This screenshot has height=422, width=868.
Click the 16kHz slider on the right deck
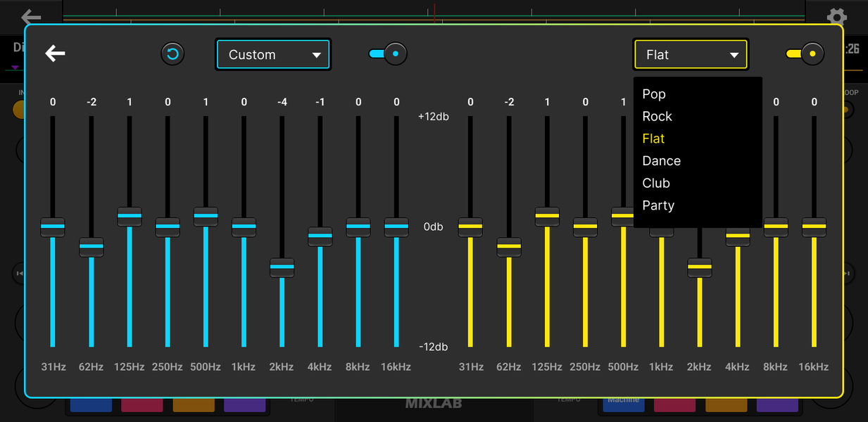[x=813, y=226]
